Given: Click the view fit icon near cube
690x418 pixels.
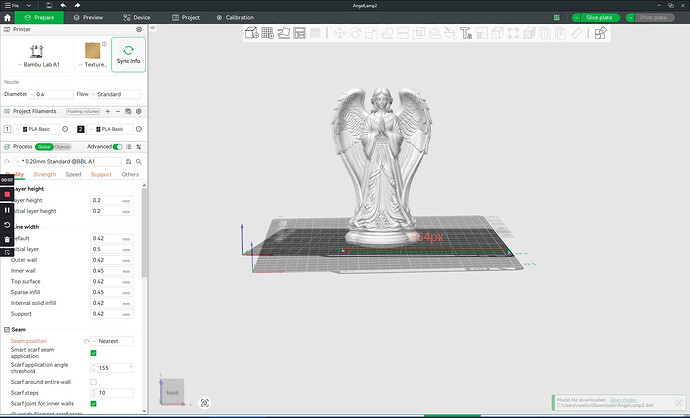Looking at the screenshot, I should [205, 403].
